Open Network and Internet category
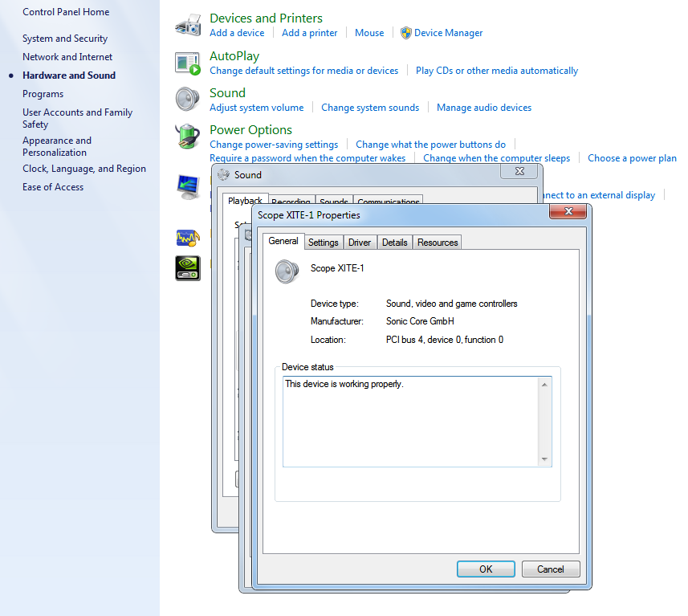Screen dimensions: 688x616 [67, 57]
